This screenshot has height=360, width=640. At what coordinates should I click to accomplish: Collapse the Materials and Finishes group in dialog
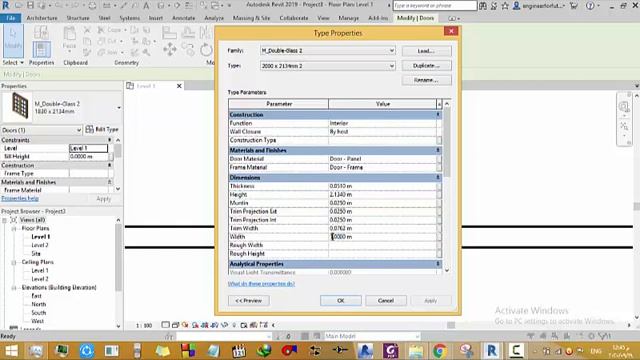438,150
